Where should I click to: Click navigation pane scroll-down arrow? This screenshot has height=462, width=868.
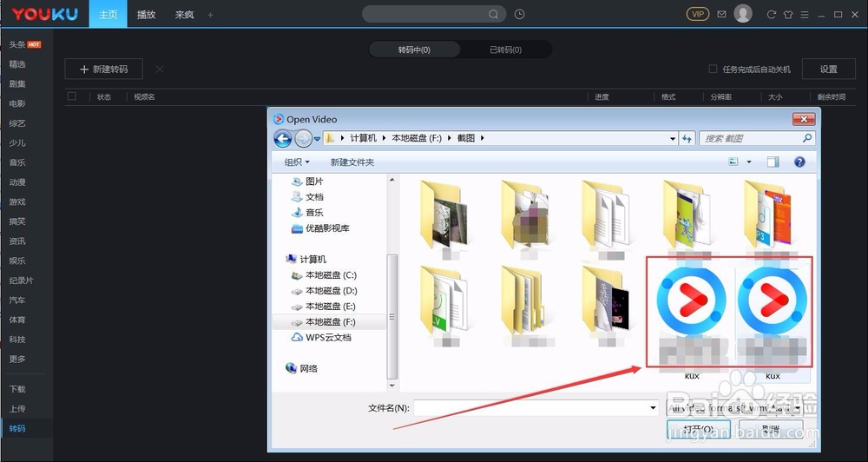pyautogui.click(x=392, y=386)
